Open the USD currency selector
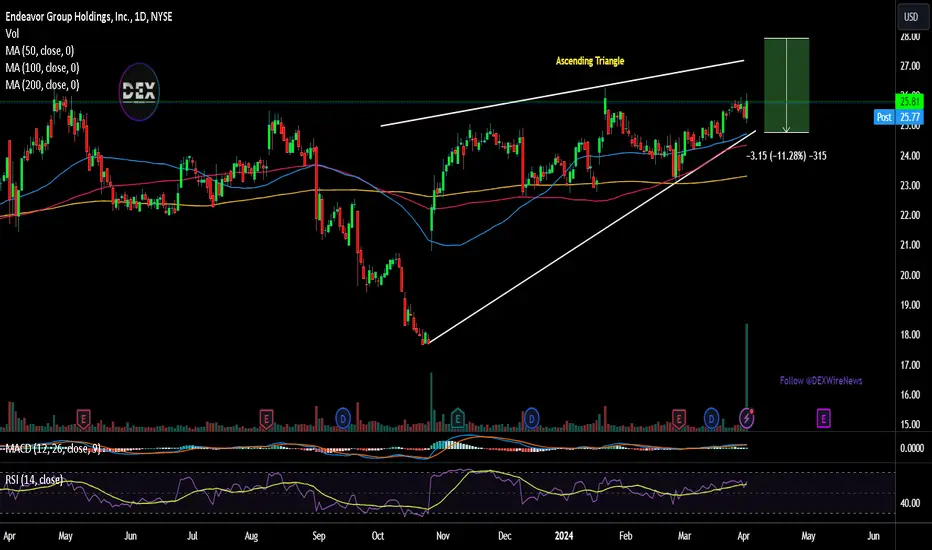Viewport: 932px width, 550px height. (911, 17)
